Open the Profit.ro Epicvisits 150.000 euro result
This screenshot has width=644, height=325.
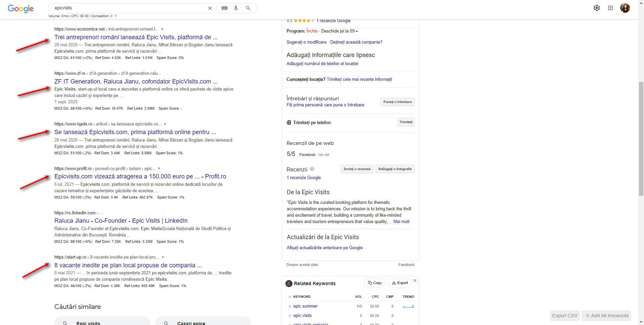(140, 176)
